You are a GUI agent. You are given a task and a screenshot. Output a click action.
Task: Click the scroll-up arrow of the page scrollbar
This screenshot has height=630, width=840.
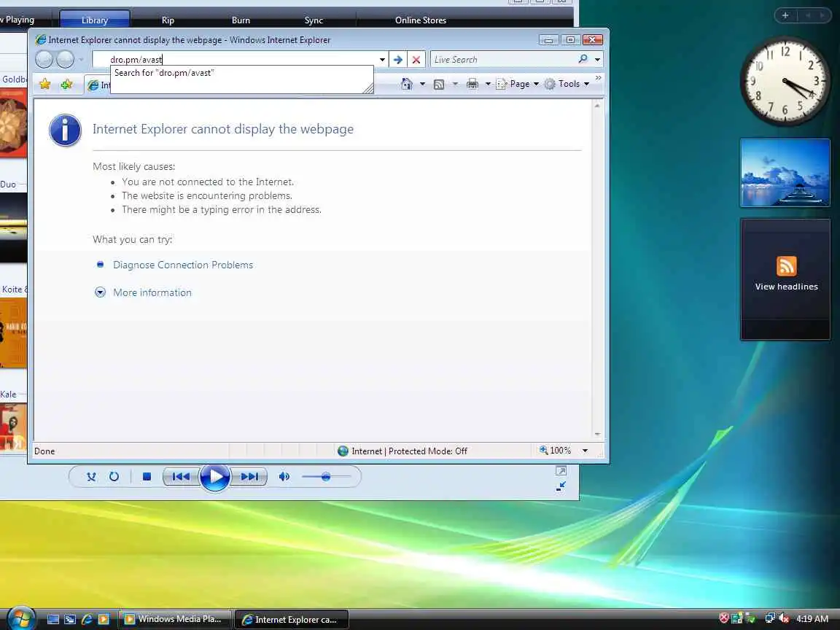click(597, 106)
